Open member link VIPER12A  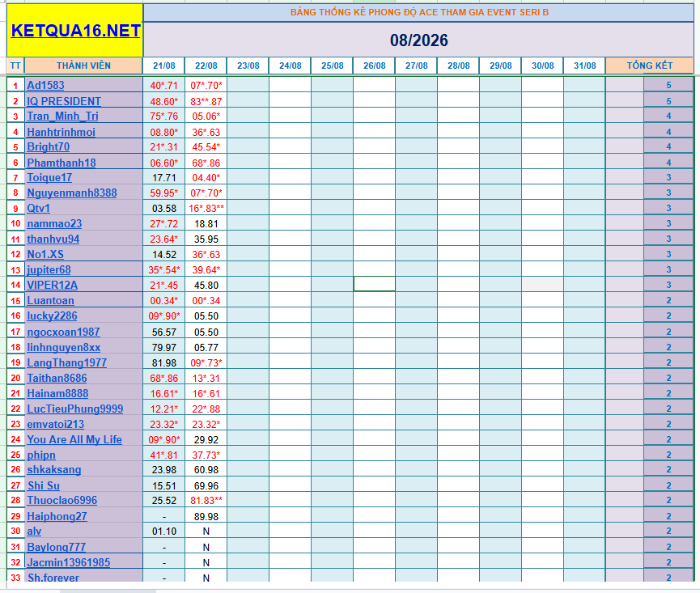[53, 285]
